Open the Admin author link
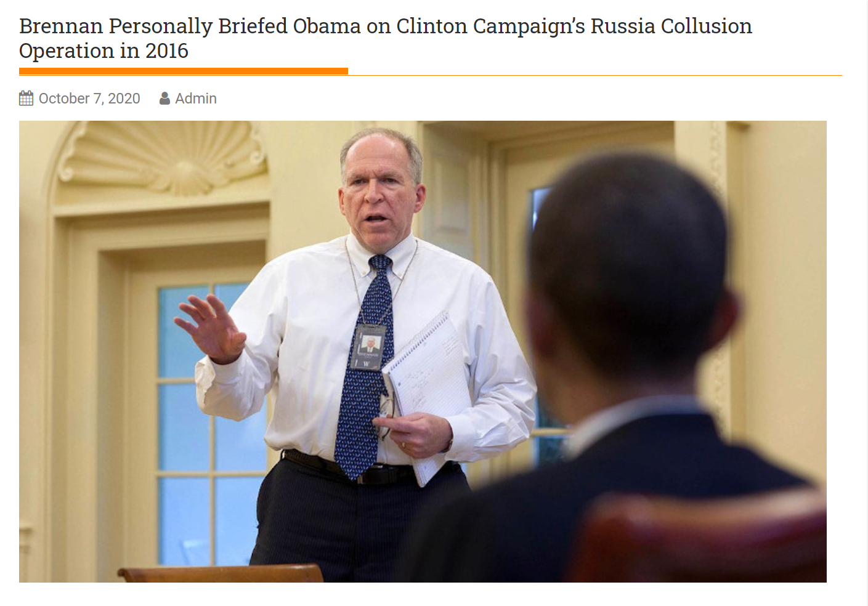 point(196,99)
